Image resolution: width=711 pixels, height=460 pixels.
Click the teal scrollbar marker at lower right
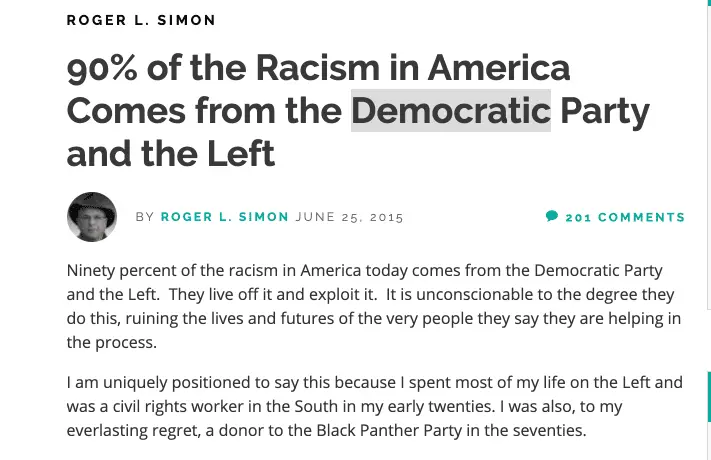708,395
